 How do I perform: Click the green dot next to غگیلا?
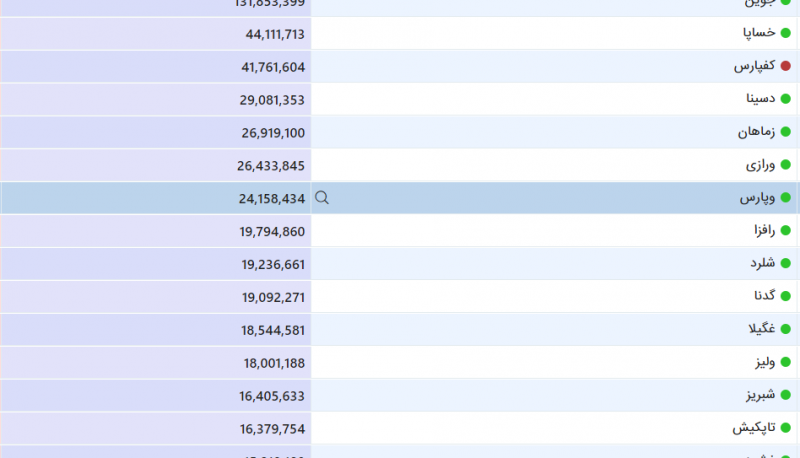(785, 330)
